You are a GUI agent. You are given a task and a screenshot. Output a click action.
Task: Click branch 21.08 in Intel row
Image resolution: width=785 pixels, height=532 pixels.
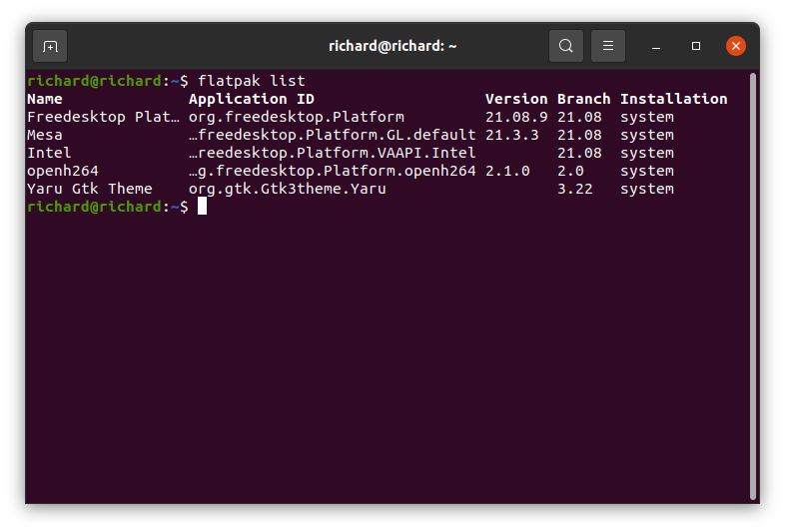tap(579, 153)
